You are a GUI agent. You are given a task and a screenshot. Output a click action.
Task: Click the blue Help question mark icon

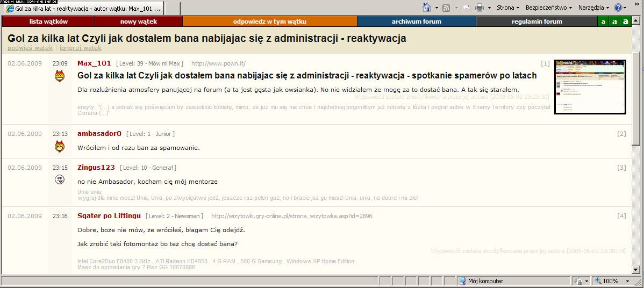(618, 8)
